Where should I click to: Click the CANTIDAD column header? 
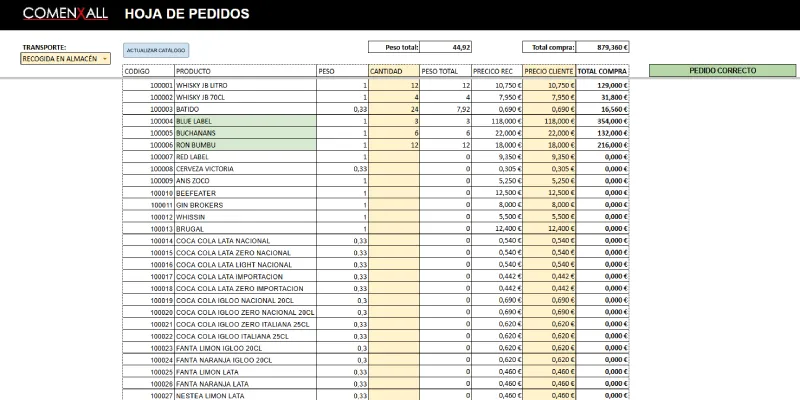394,71
